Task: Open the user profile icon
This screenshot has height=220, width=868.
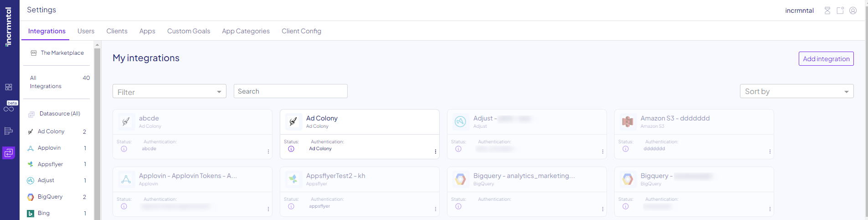Action: click(x=853, y=10)
